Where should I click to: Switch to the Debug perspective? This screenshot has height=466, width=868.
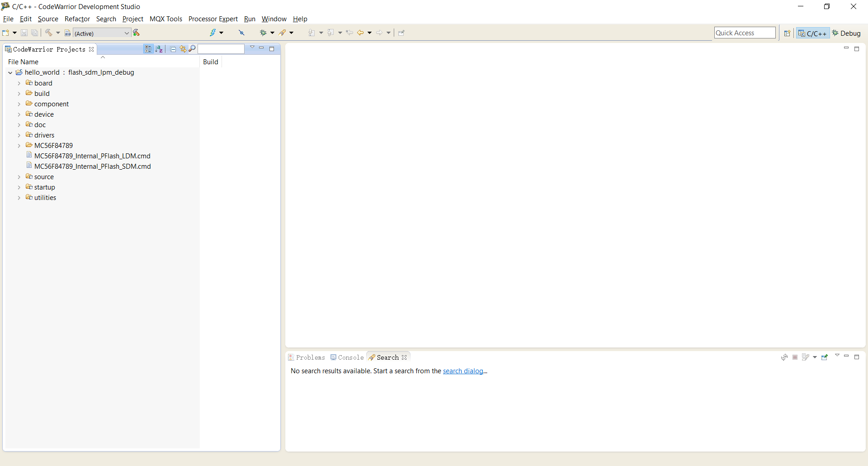(x=846, y=33)
